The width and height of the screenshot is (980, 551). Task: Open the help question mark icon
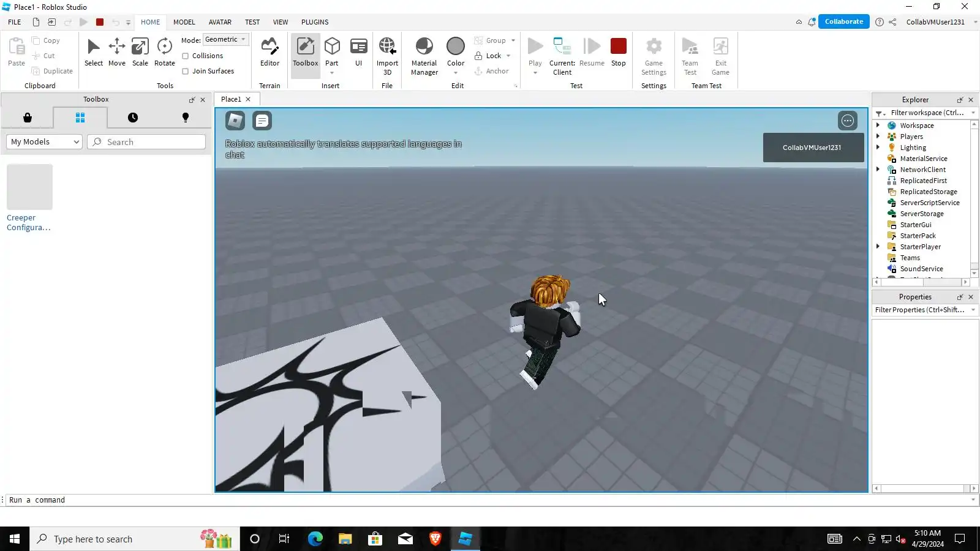click(880, 22)
